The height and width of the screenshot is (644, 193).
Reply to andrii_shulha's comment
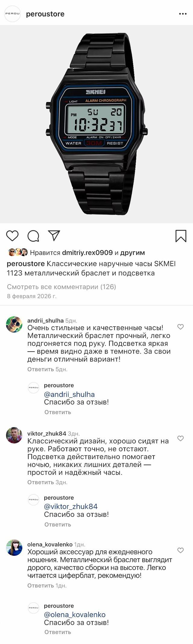[x=40, y=369]
